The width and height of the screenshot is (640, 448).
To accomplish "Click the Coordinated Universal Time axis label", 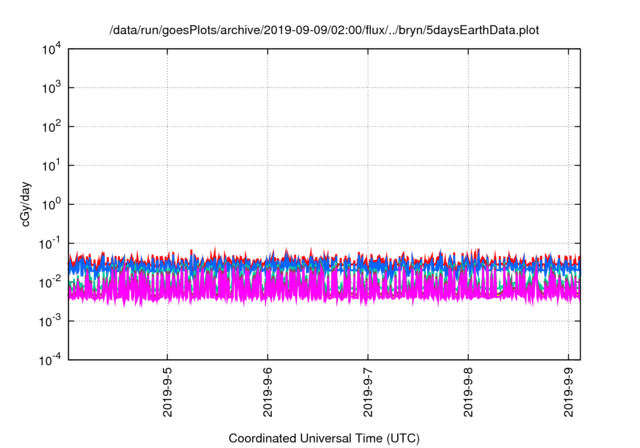I will click(324, 438).
